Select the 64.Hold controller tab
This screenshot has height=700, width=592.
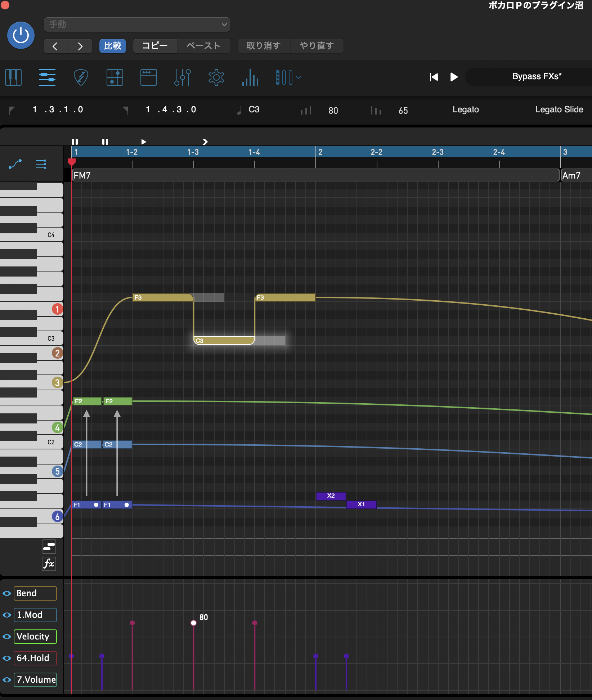point(35,658)
